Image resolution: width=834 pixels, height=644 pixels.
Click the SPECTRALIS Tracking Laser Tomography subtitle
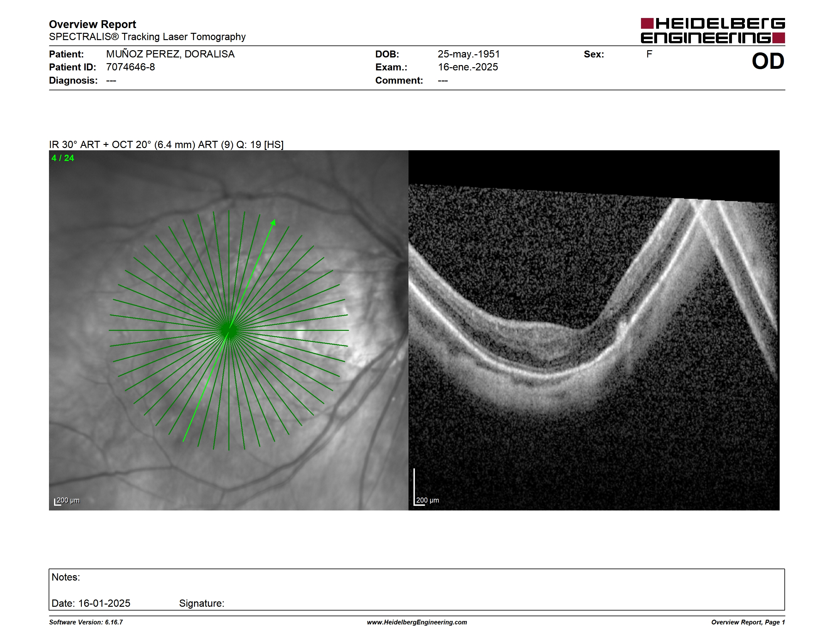coord(147,37)
